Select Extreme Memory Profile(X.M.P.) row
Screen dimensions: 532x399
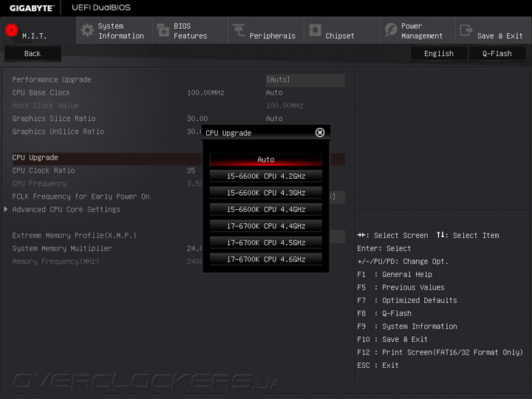click(75, 236)
